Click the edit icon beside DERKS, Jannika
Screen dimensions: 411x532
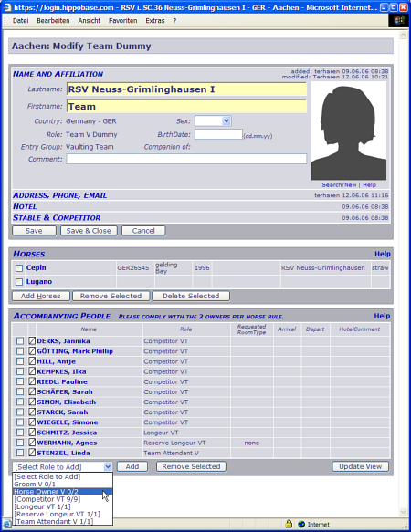click(x=32, y=340)
